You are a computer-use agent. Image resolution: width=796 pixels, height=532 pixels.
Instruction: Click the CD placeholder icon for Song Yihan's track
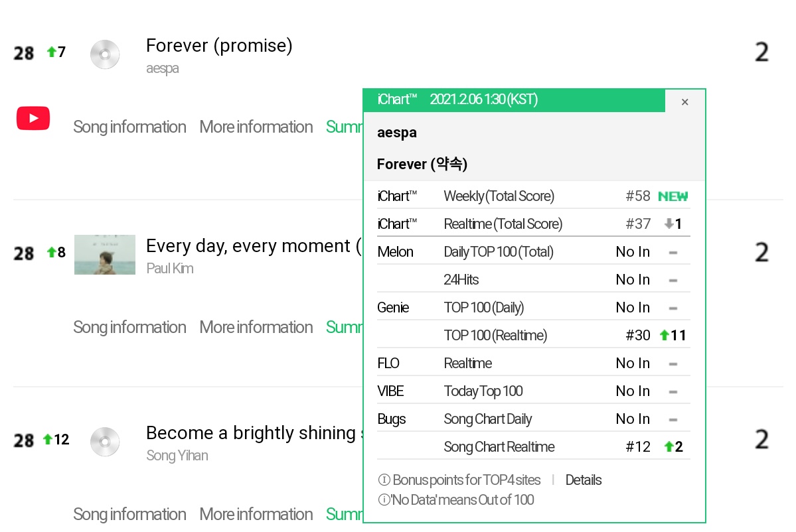[x=105, y=442]
